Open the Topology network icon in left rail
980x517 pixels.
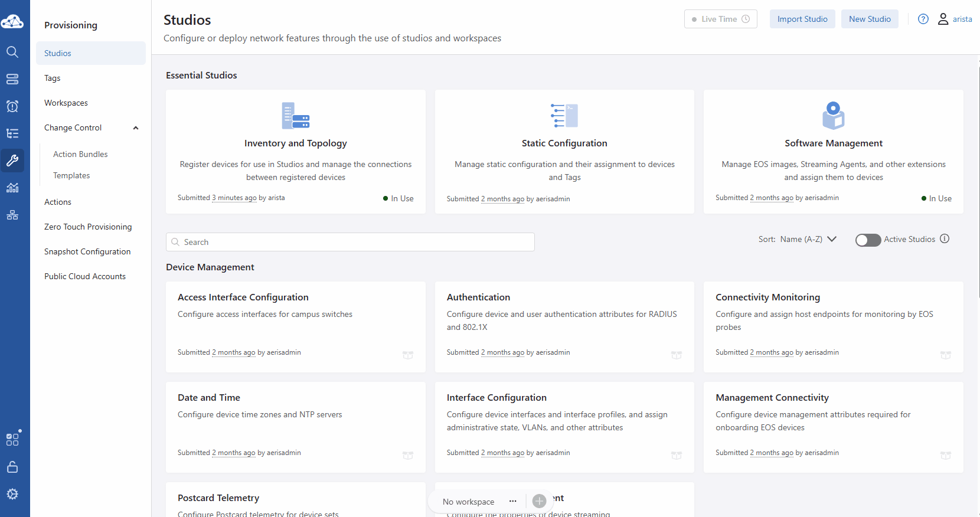[x=12, y=215]
